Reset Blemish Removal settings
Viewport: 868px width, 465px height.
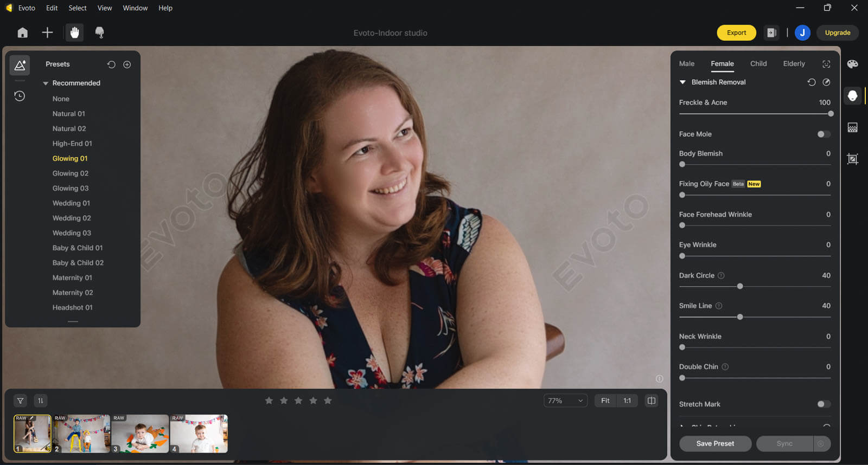(811, 82)
